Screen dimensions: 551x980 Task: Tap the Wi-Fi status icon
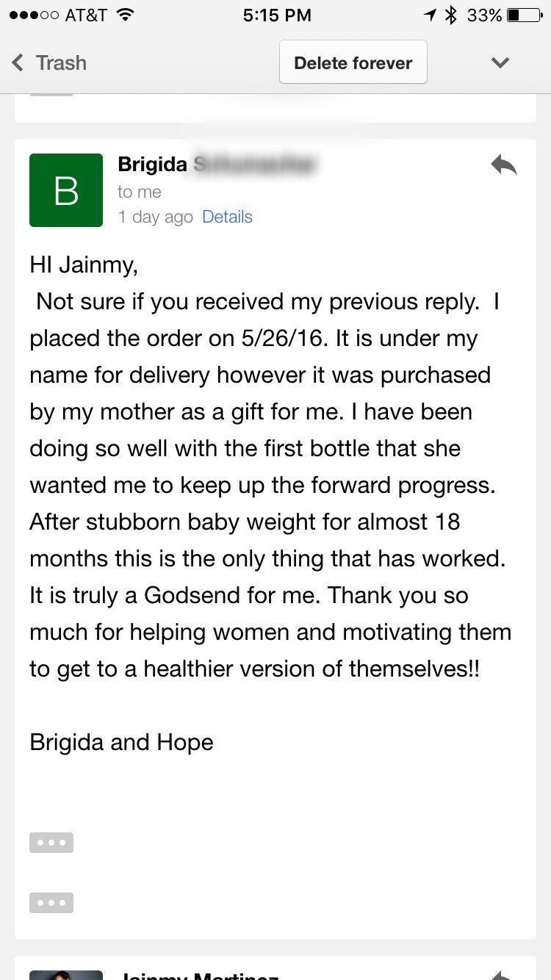coord(126,15)
